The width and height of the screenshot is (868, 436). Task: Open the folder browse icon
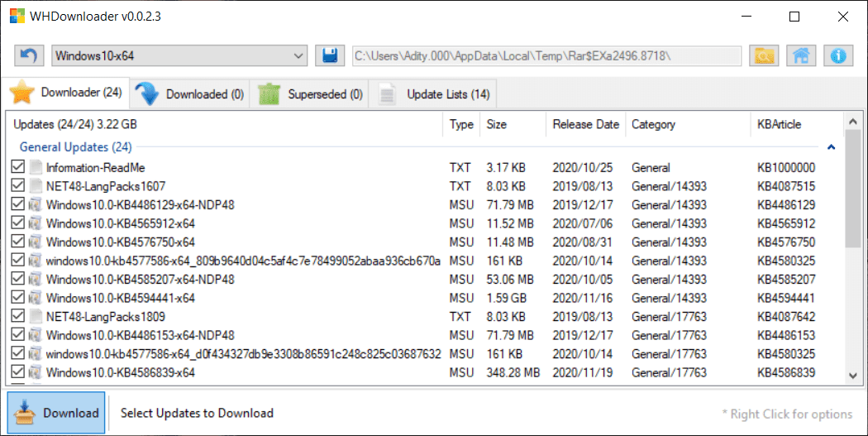point(764,55)
